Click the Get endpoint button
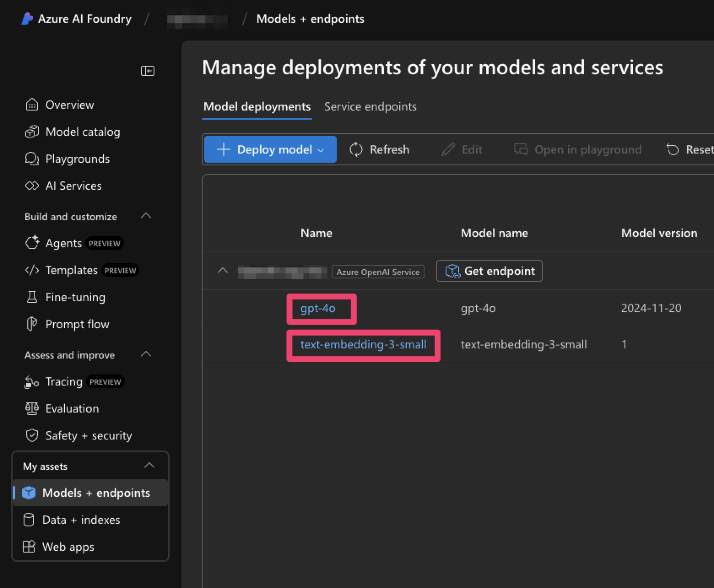The width and height of the screenshot is (714, 588). click(490, 271)
